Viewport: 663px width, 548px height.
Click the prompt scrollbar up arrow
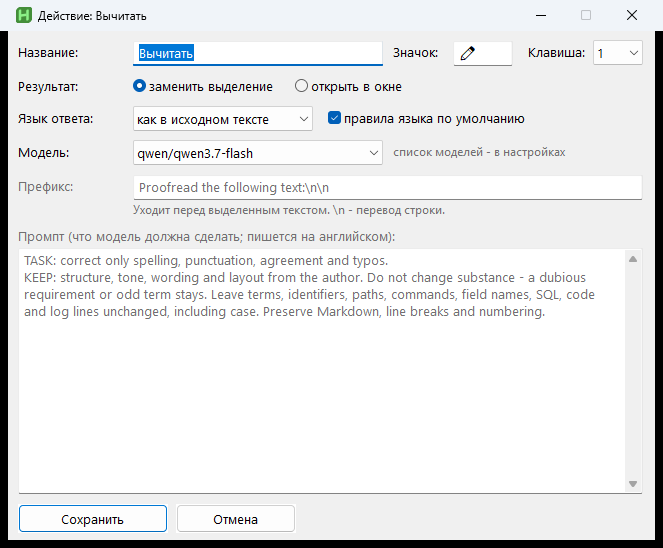(633, 259)
